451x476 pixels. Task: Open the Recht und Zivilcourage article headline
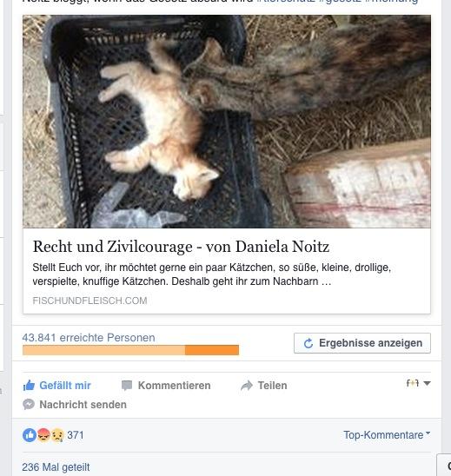pyautogui.click(x=181, y=246)
